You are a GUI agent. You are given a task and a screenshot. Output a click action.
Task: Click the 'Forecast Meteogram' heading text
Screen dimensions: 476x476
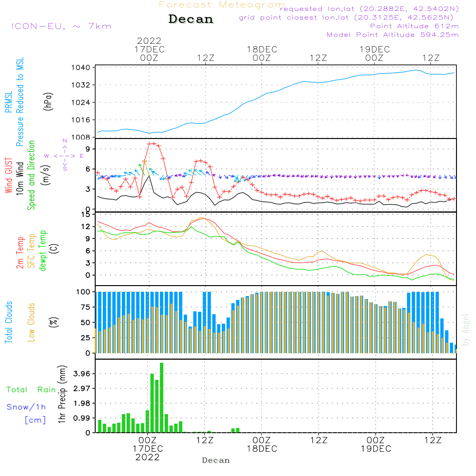[222, 5]
